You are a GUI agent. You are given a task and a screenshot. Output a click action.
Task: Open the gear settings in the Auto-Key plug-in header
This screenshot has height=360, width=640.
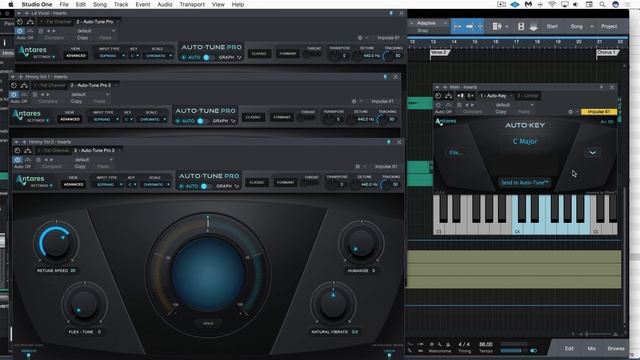[x=571, y=111]
